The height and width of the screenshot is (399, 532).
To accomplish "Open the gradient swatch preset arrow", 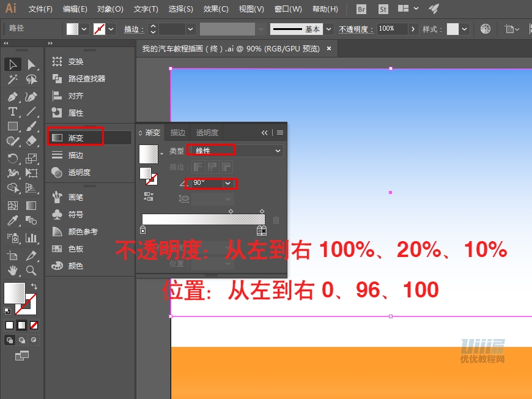I will (161, 154).
